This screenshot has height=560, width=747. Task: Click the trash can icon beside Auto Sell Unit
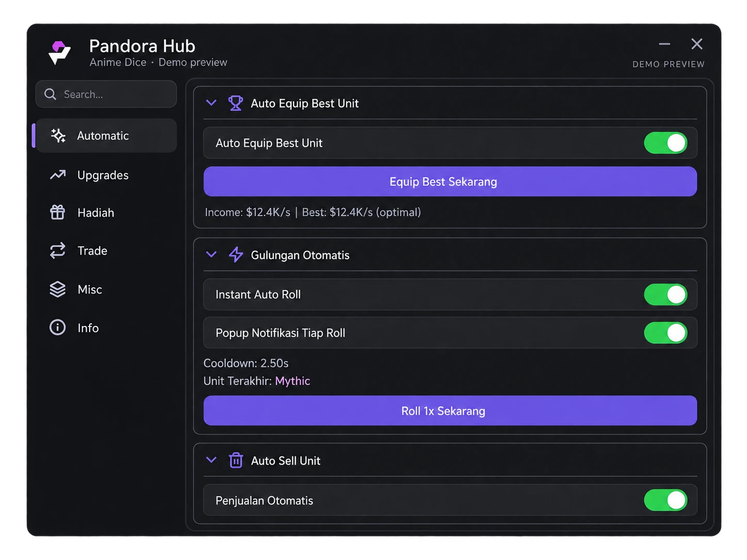236,460
